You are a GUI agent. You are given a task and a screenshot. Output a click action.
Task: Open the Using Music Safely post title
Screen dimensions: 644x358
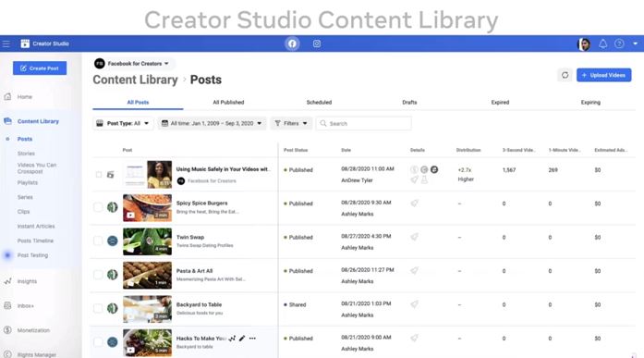point(222,169)
